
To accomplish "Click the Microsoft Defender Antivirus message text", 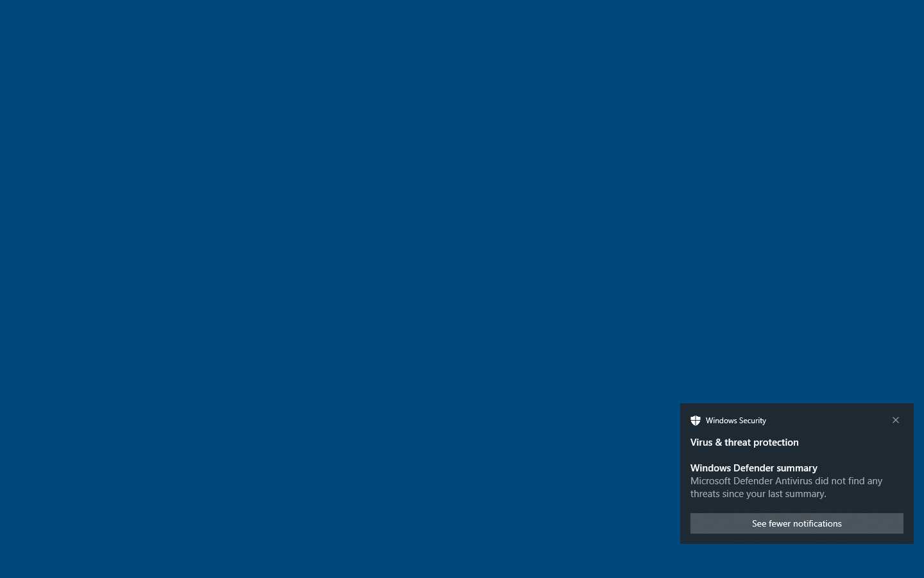I will pos(787,487).
